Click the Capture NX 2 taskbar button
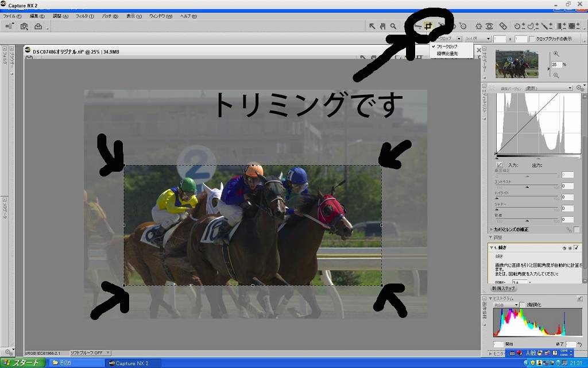588x368 pixels. pos(133,363)
